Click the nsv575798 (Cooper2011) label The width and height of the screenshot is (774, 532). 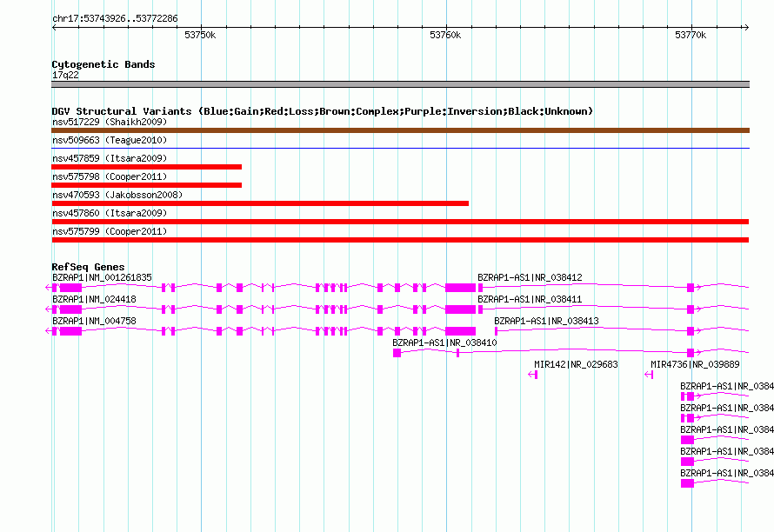[110, 176]
